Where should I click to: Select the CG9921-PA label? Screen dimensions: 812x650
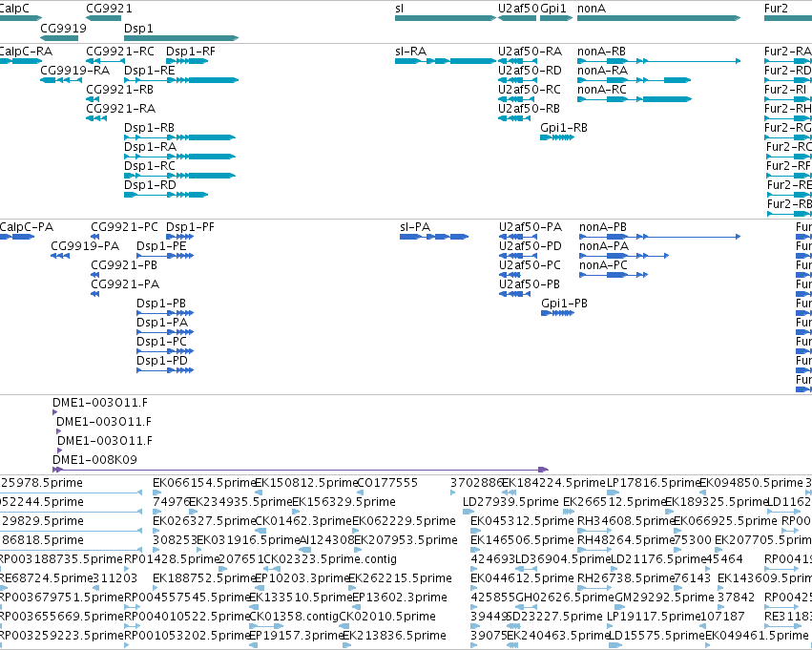[x=125, y=284]
